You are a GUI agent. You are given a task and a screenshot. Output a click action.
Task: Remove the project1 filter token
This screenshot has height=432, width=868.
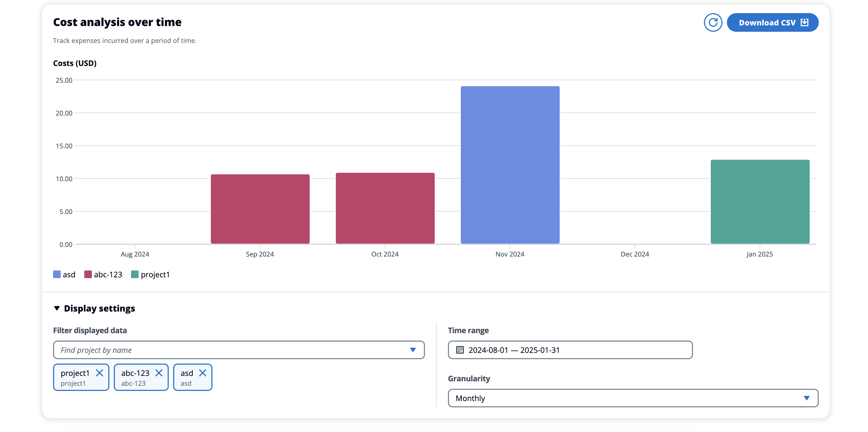[99, 373]
